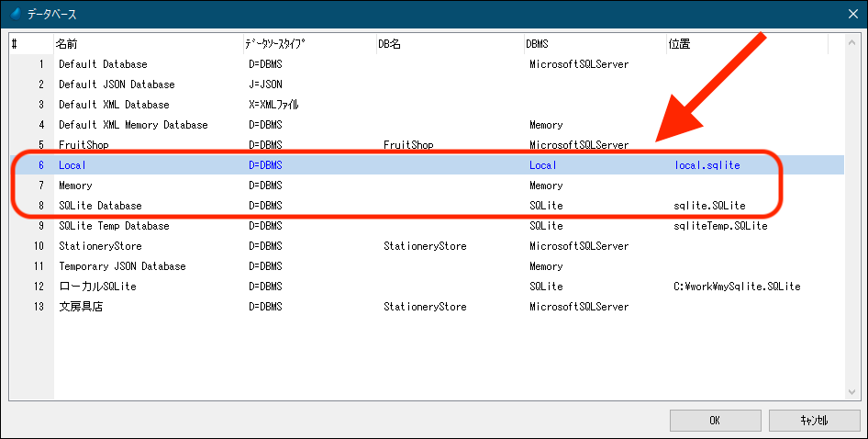Click the local.sqlite location cell
Screen dimensions: 868x439
tap(707, 165)
